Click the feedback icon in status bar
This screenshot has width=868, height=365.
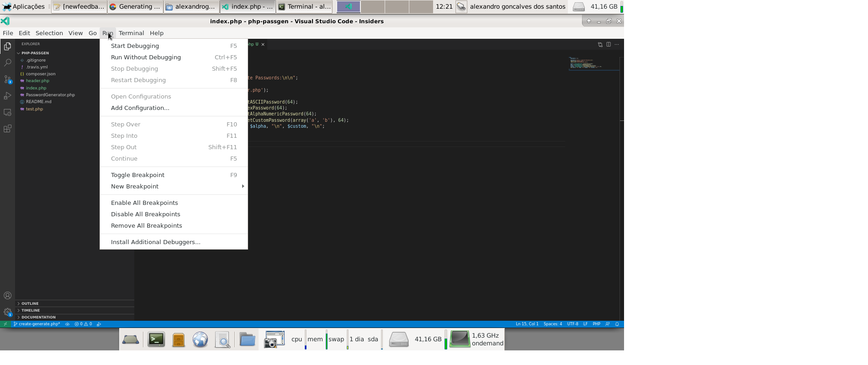coord(607,324)
